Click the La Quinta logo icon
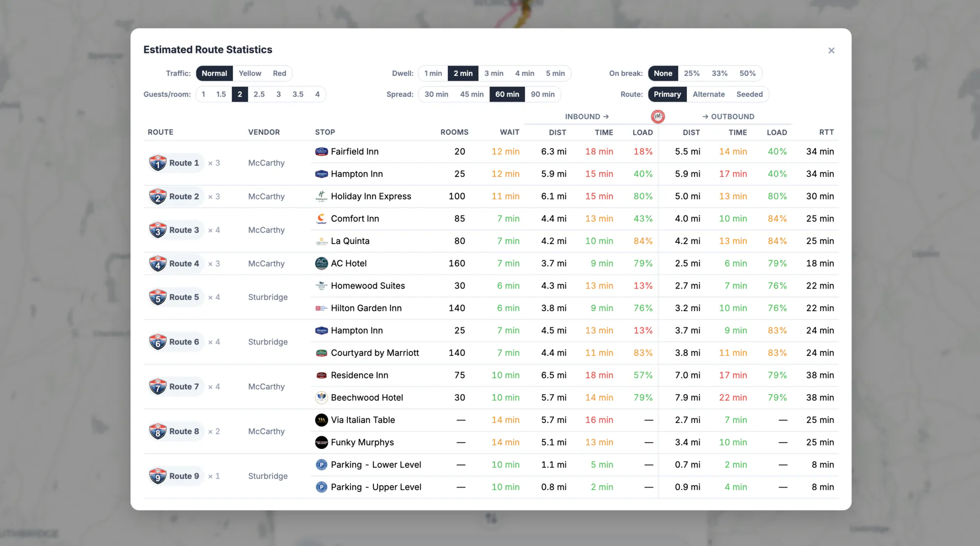The height and width of the screenshot is (546, 980). click(x=321, y=241)
